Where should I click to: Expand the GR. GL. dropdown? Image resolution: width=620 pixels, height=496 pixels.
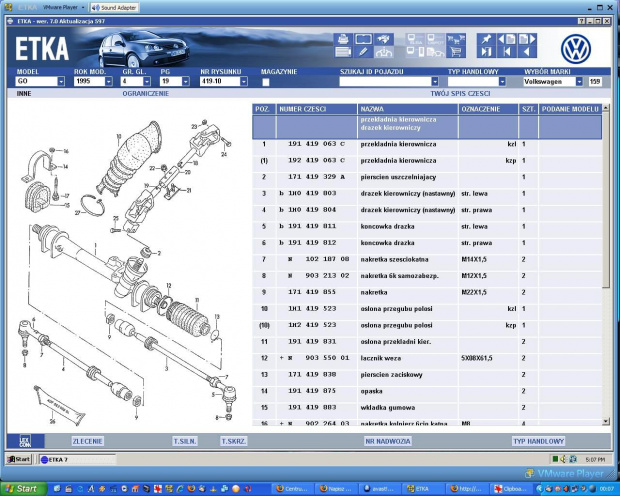click(147, 81)
